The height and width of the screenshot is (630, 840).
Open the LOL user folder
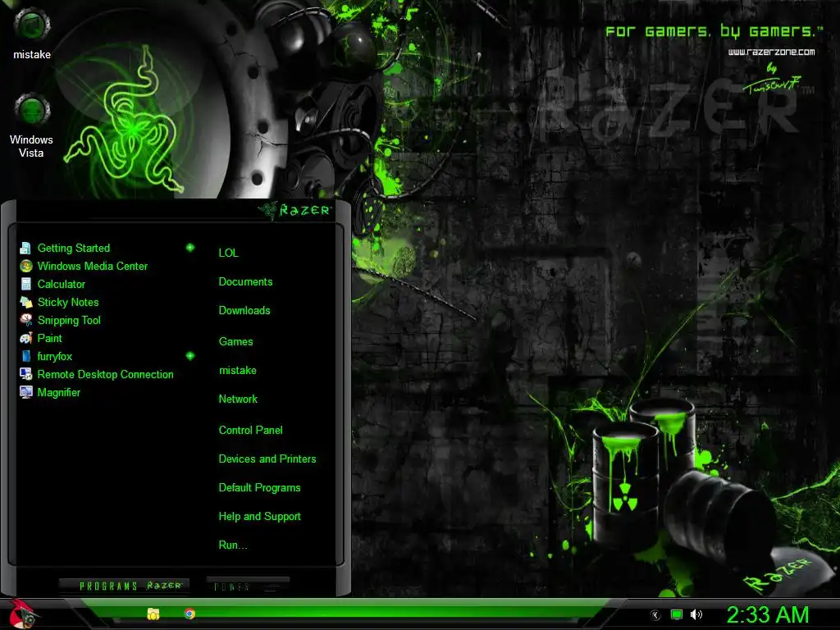[x=229, y=253]
